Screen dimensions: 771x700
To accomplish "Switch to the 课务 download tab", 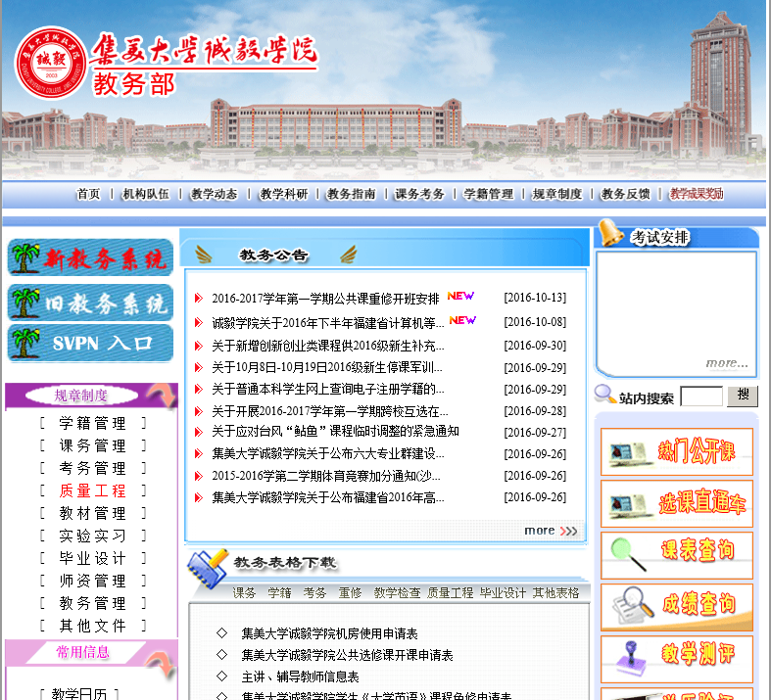I will tap(244, 593).
